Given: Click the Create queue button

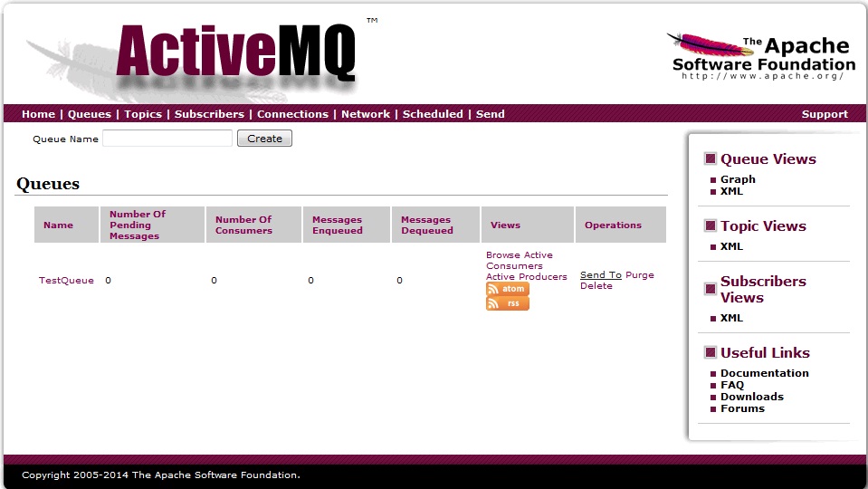Looking at the screenshot, I should 264,139.
